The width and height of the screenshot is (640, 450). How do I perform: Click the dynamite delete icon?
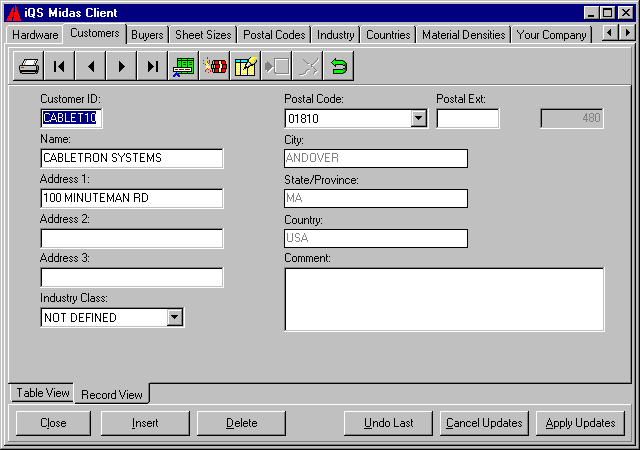[x=214, y=66]
